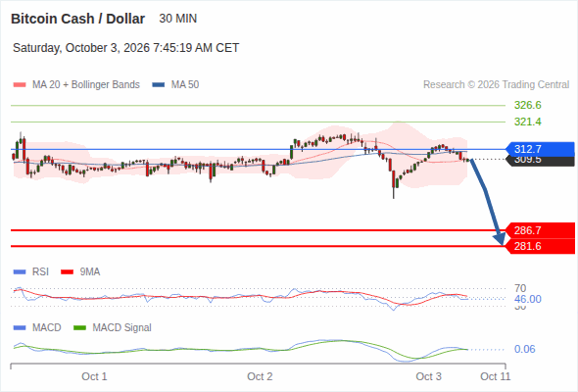This screenshot has height=392, width=578.
Task: Click the RSI legend label
Action: [x=40, y=272]
